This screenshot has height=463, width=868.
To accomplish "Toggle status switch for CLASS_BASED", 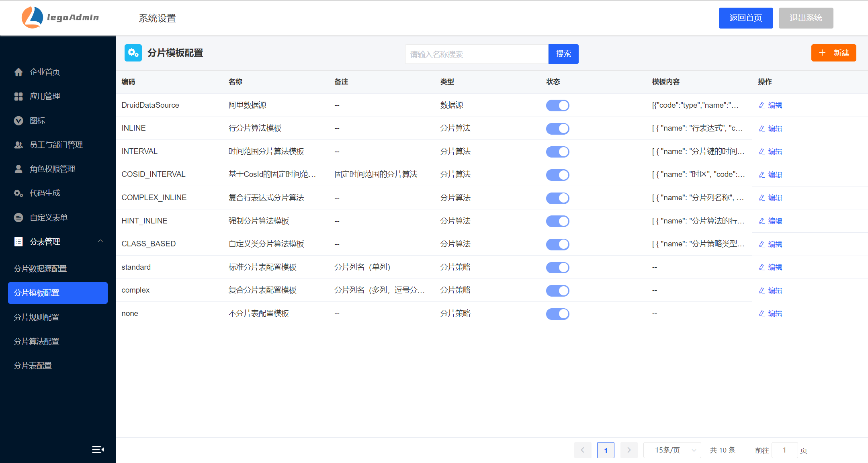I will pos(557,244).
